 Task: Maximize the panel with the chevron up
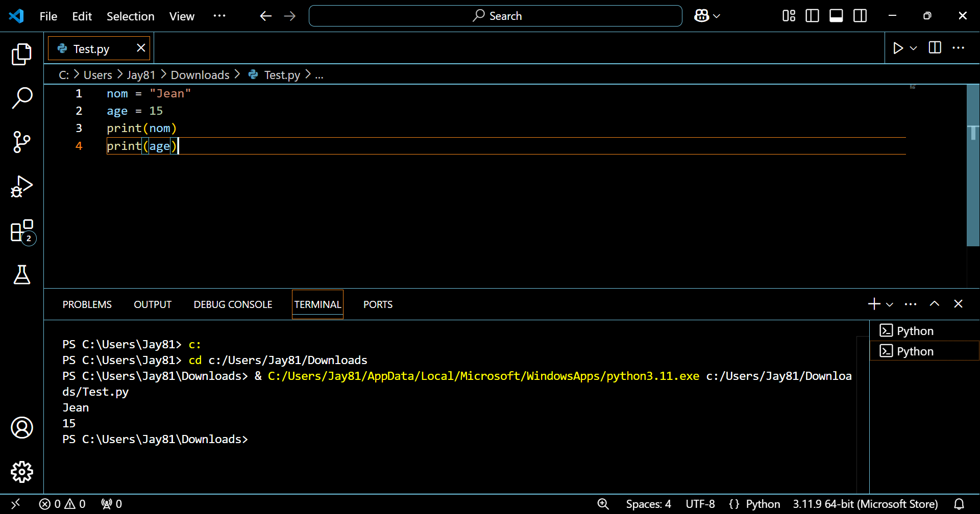(x=934, y=304)
